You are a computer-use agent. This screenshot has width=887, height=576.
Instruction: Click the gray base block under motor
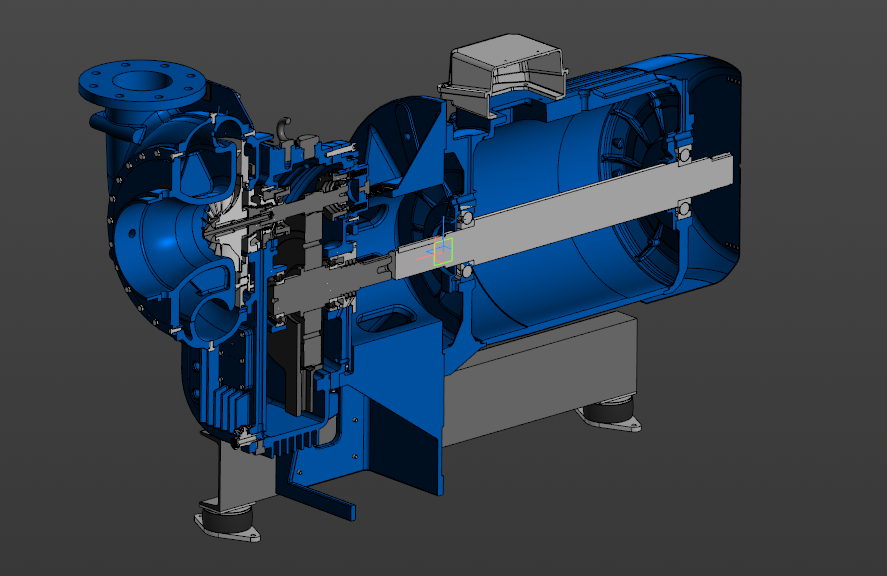(x=540, y=382)
